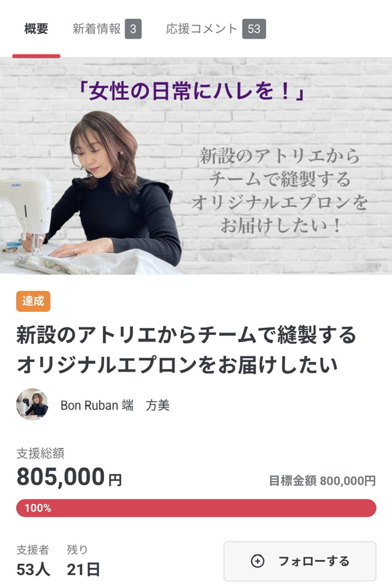Click the project title 新設のアトリエから

pyautogui.click(x=186, y=350)
